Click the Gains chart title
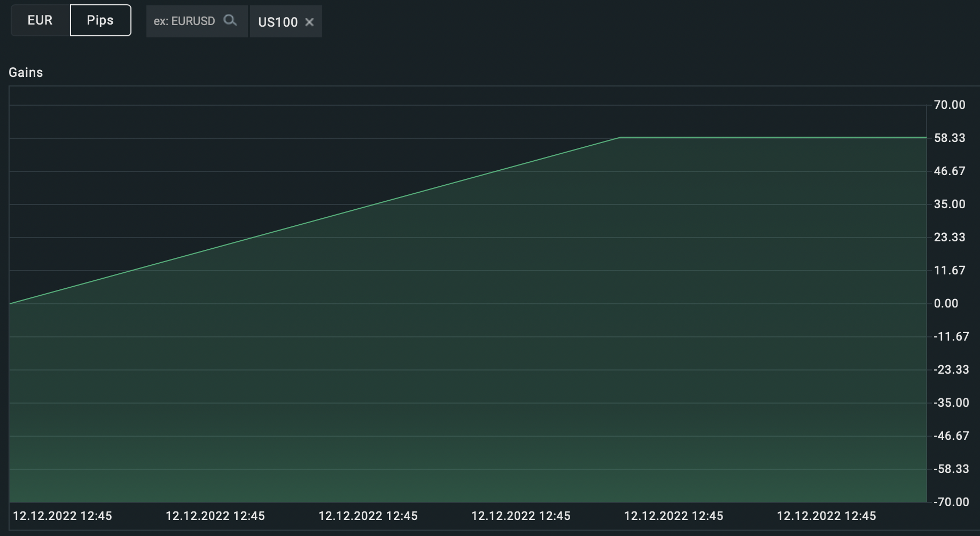 tap(26, 73)
